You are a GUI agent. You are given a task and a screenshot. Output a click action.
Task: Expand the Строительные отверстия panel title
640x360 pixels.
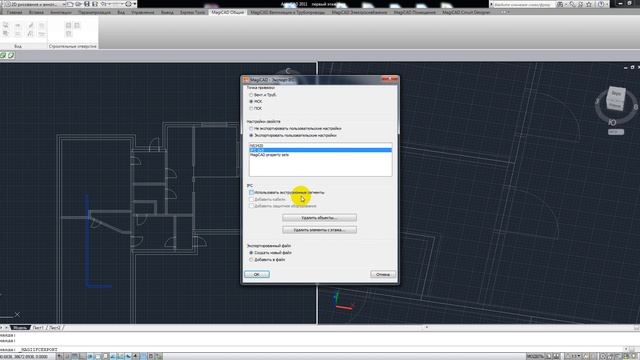[x=73, y=47]
